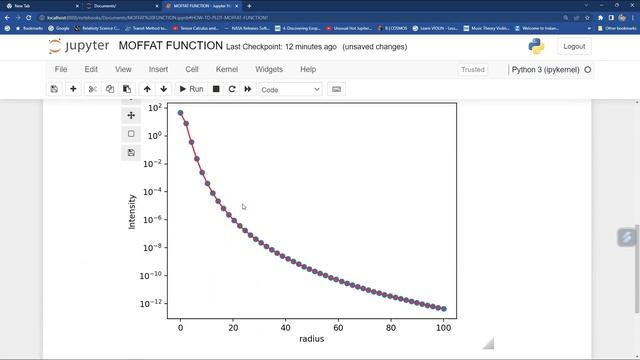Cut selected cells with the scissors icon
Screen dimensions: 640x360
[x=93, y=89]
